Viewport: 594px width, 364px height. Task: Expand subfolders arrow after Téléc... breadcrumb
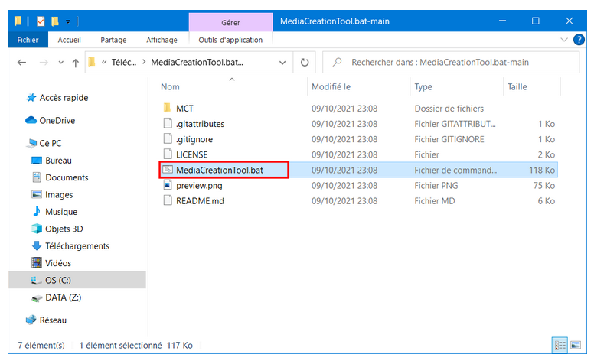(144, 62)
